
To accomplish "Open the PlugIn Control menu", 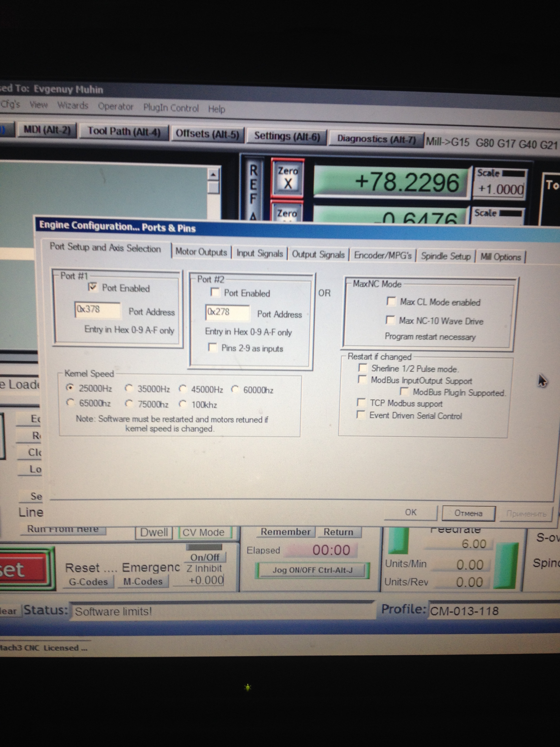I will (171, 108).
